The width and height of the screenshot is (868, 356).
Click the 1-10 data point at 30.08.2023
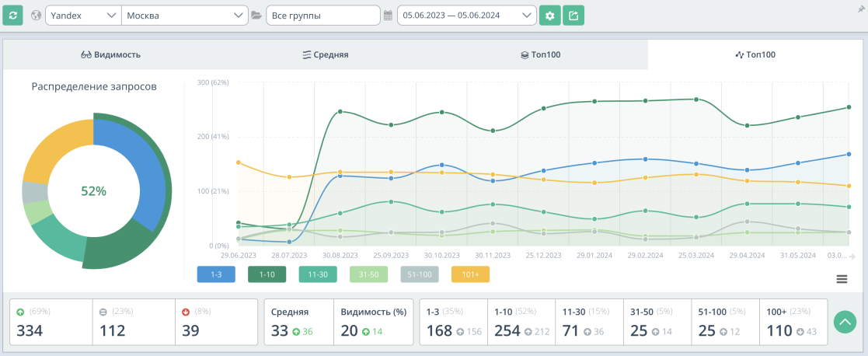tap(340, 112)
